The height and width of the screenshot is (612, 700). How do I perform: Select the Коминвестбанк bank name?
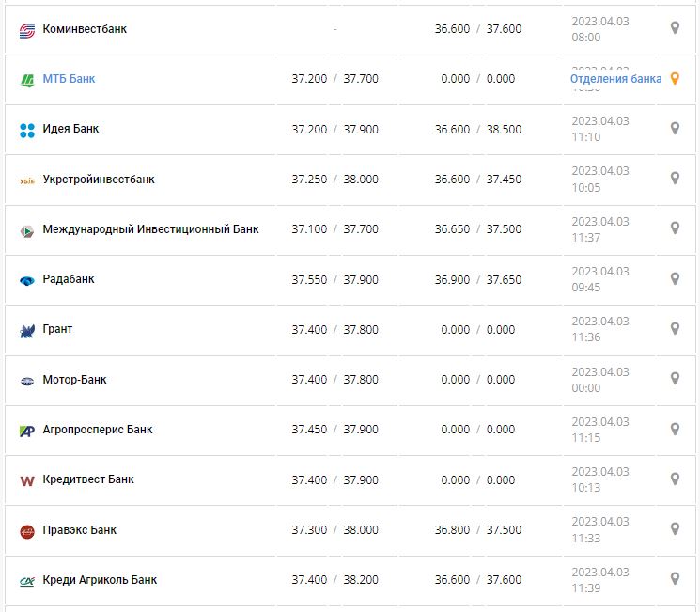click(x=85, y=29)
